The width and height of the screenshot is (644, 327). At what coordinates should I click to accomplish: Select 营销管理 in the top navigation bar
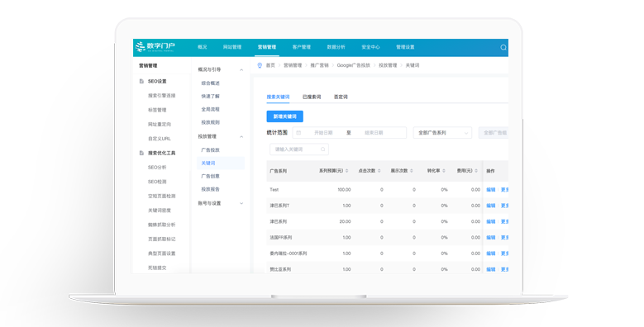(x=267, y=47)
